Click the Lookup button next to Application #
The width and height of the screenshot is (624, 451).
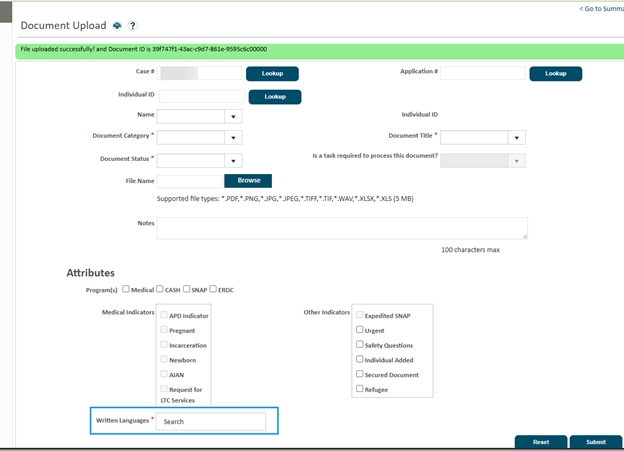556,74
